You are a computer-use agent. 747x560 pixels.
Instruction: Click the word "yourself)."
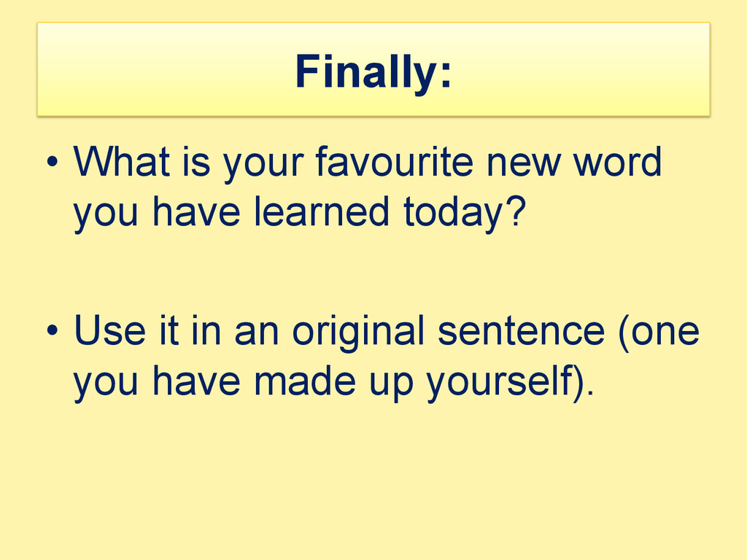point(511,384)
